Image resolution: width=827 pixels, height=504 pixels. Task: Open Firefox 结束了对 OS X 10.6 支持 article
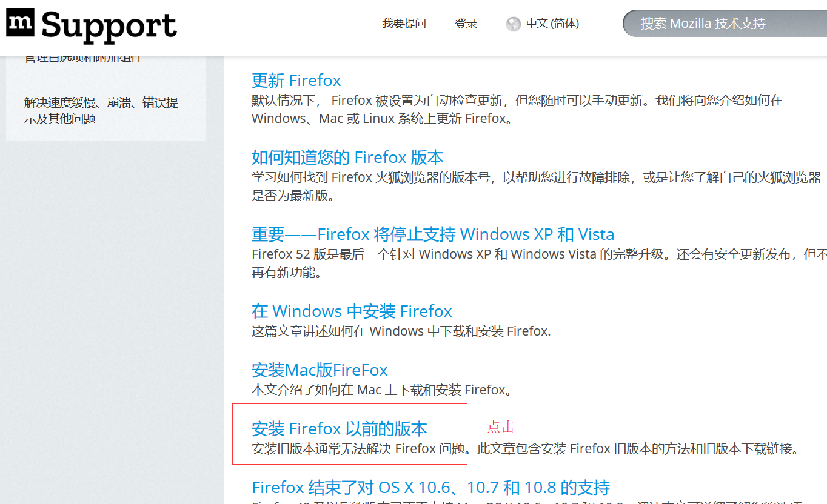pyautogui.click(x=430, y=487)
